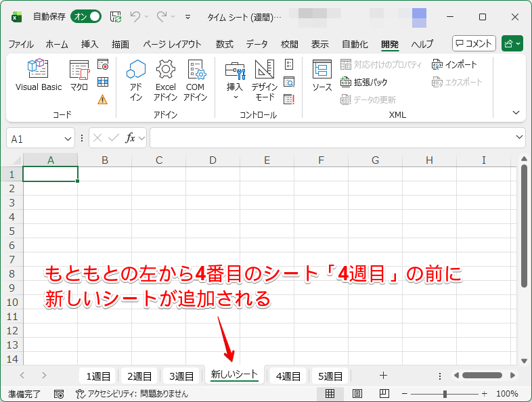
Task: Toggle 自動保存 switch off
Action: tap(86, 17)
